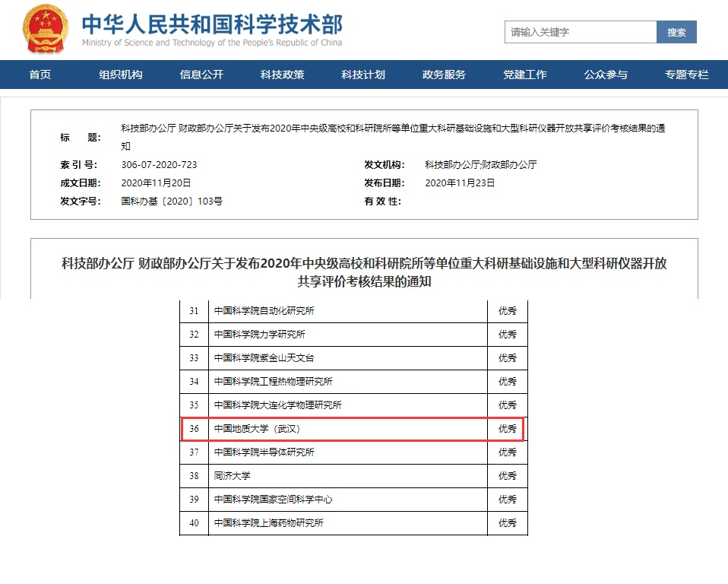
Task: Select row 中国科学院力学研究所
Action: [x=354, y=335]
